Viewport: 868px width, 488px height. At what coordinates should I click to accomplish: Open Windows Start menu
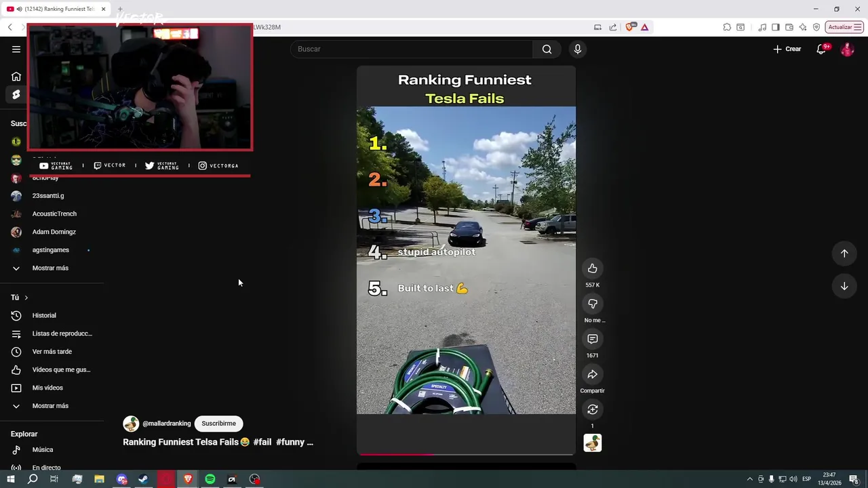click(x=10, y=479)
